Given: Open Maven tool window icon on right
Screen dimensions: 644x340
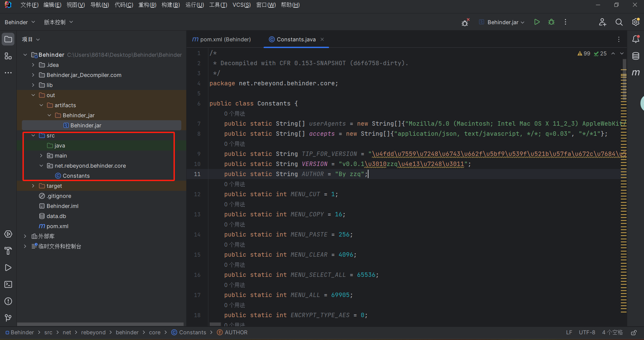Looking at the screenshot, I should pyautogui.click(x=636, y=73).
